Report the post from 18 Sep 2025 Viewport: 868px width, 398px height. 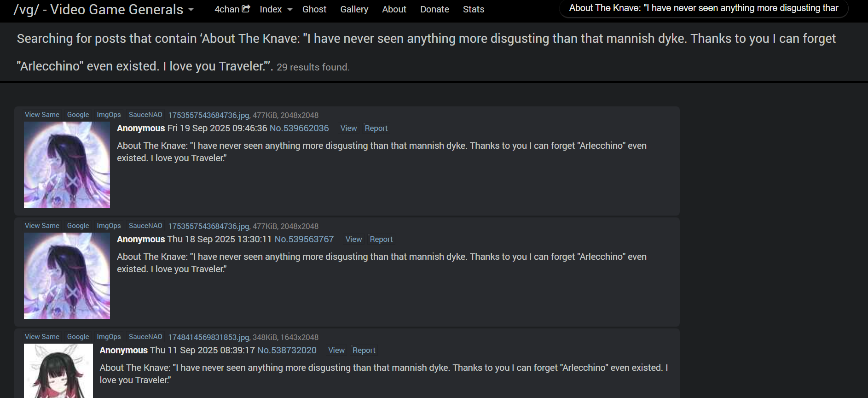pos(381,239)
